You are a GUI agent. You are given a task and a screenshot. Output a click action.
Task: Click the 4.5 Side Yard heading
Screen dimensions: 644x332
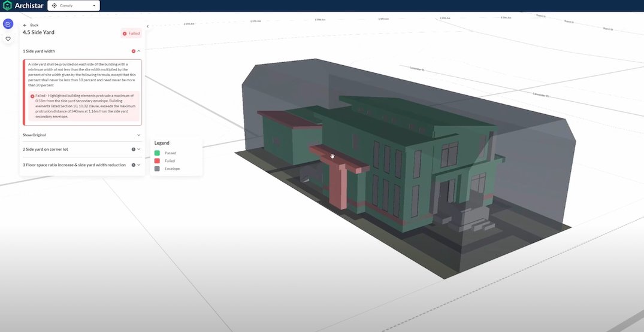coord(38,32)
